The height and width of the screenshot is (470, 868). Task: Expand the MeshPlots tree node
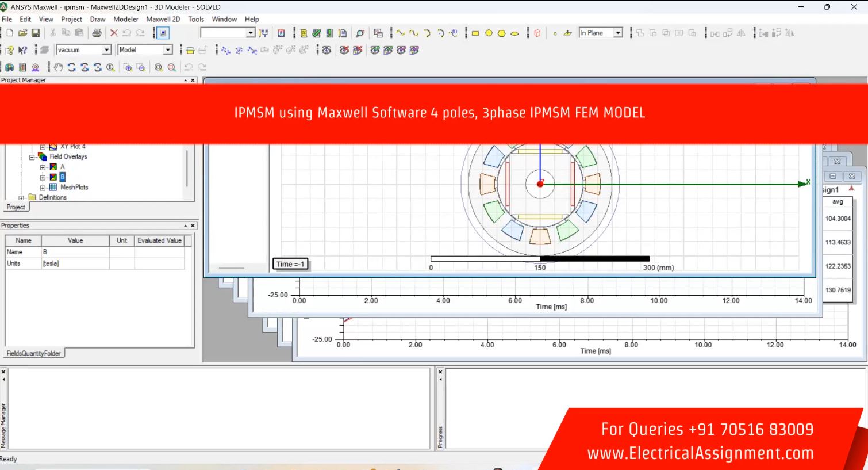pos(43,188)
